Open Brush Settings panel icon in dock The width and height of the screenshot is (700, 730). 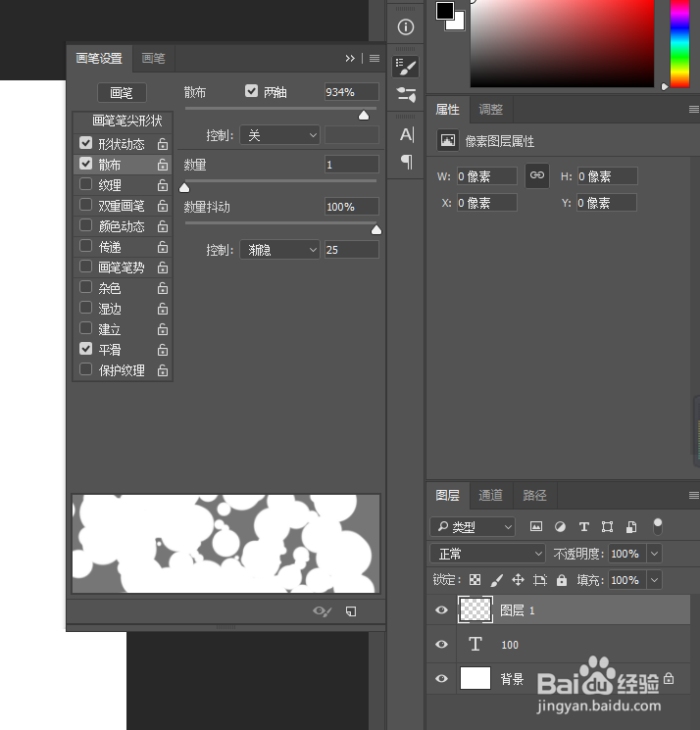point(406,67)
